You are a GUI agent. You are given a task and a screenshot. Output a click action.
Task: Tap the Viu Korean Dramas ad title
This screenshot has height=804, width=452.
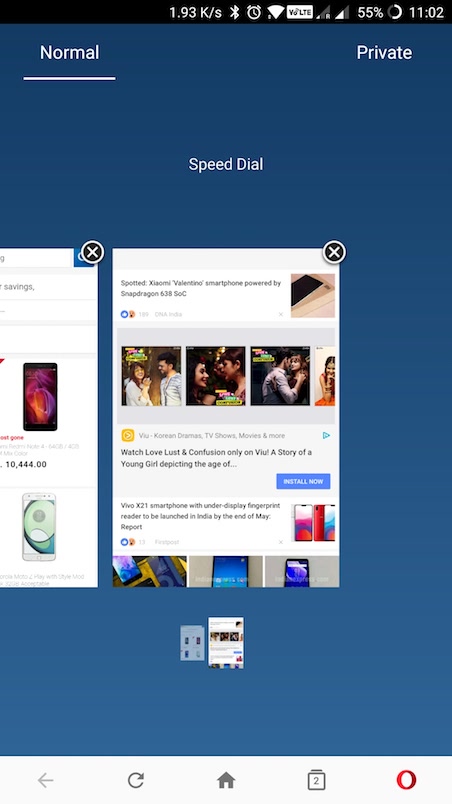click(212, 435)
